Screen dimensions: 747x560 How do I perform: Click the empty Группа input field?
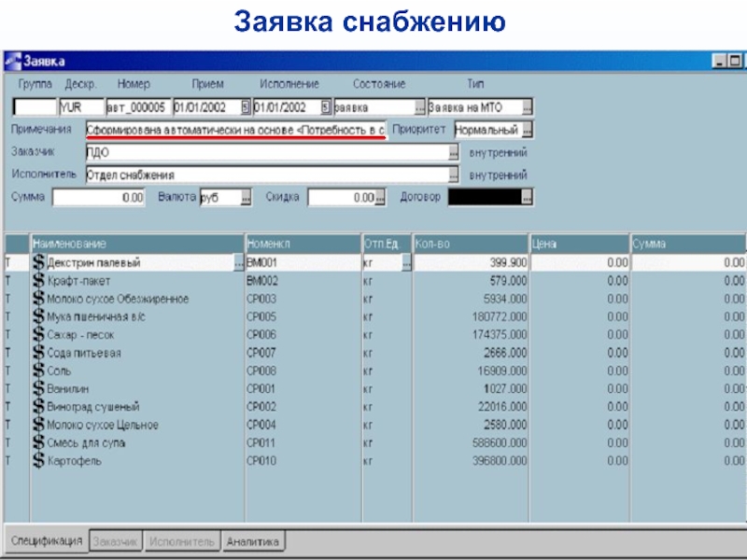[35, 107]
